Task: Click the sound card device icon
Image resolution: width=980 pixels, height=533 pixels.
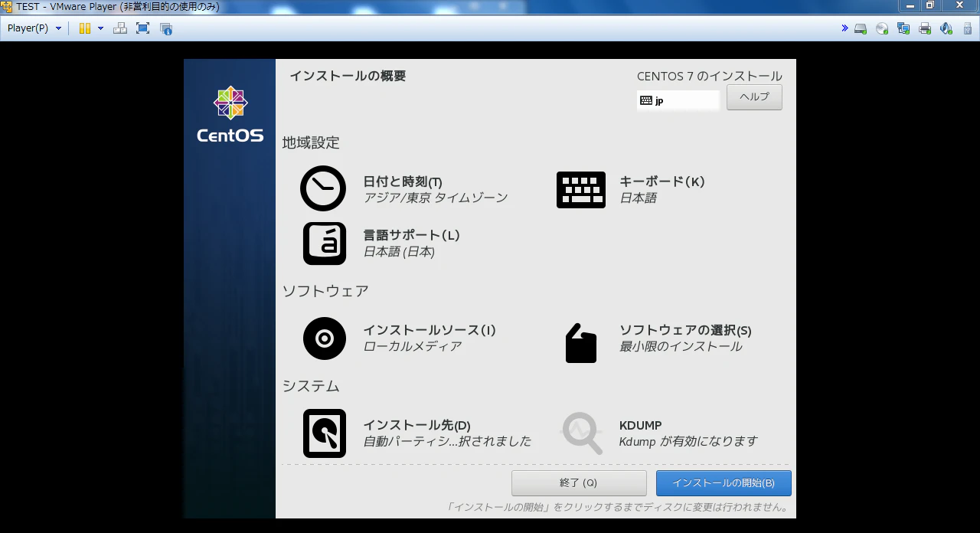Action: point(946,29)
